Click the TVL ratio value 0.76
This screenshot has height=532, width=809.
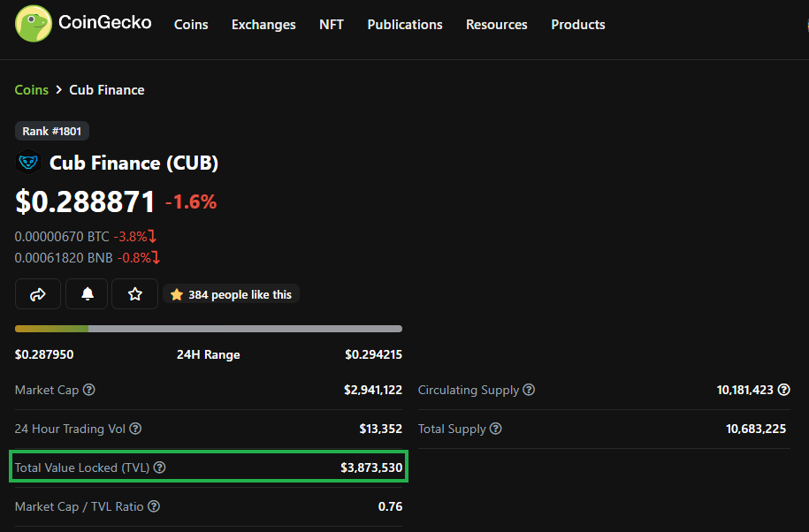[x=390, y=506]
